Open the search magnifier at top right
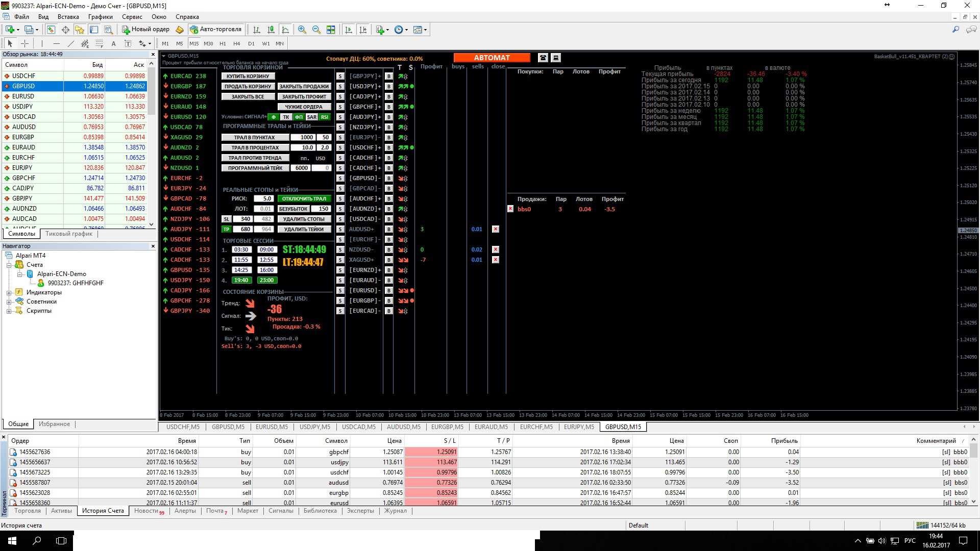The image size is (980, 551). tap(955, 30)
